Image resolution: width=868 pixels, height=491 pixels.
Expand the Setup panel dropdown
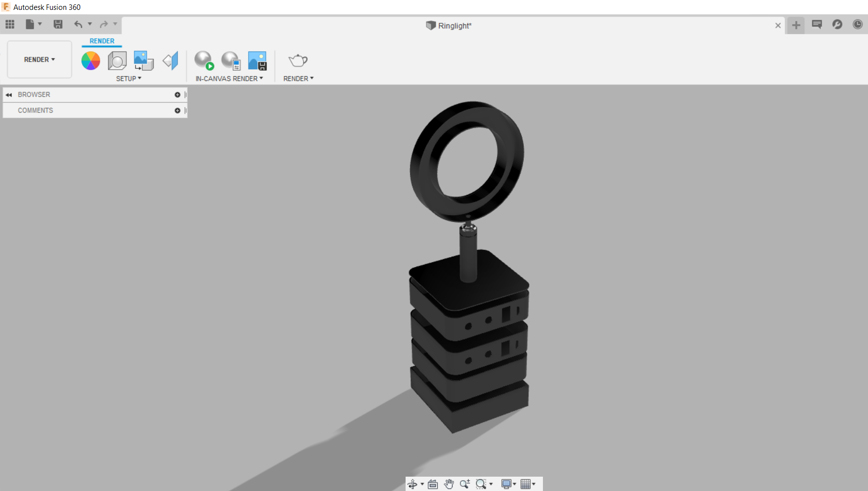click(x=128, y=78)
